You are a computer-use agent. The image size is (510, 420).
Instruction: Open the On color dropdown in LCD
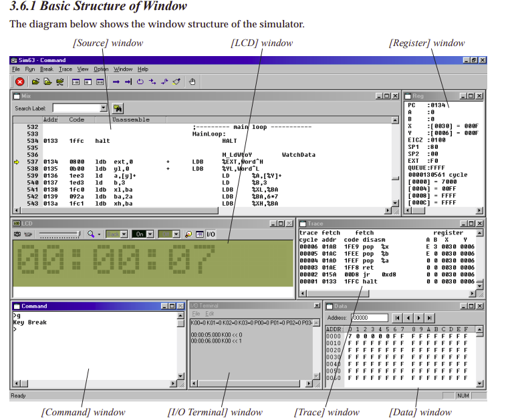point(150,234)
